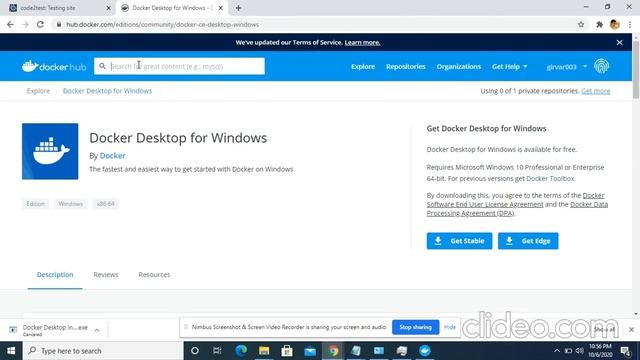Open Microsoft Store from the taskbar

(x=287, y=351)
